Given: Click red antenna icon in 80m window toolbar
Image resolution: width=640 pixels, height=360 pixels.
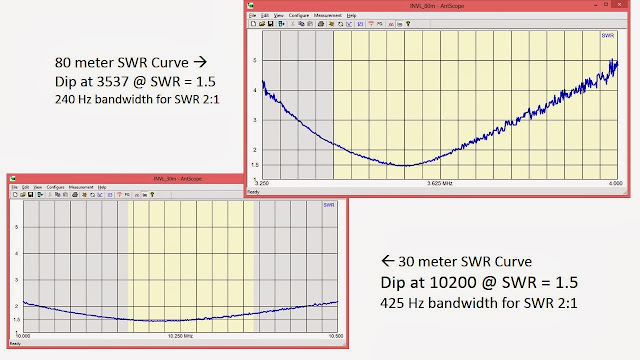Looking at the screenshot, I should [371, 24].
